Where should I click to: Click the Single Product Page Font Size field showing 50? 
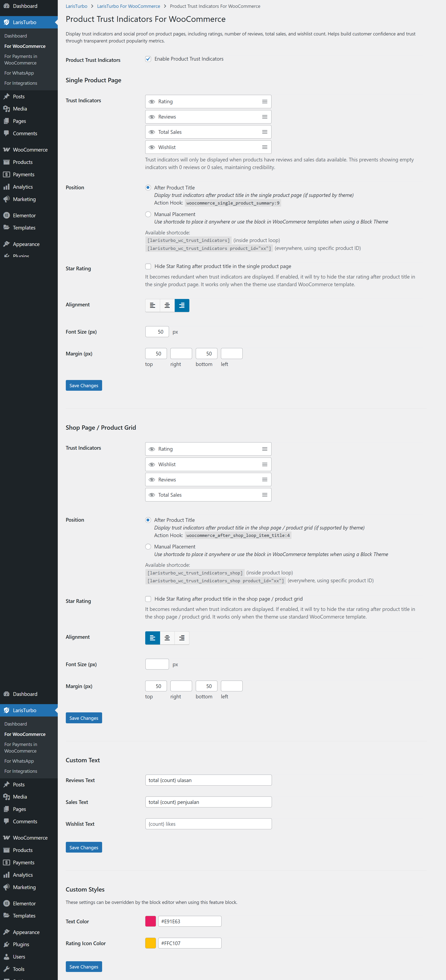pos(157,332)
